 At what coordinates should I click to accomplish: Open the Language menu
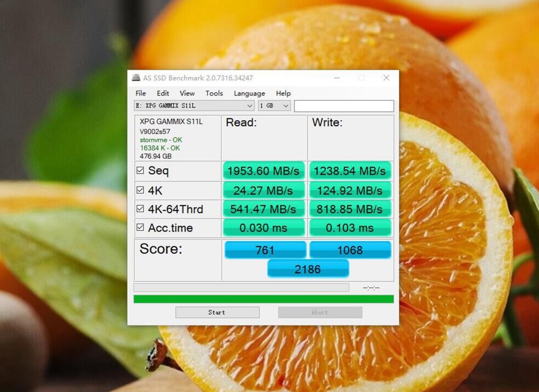(x=249, y=93)
